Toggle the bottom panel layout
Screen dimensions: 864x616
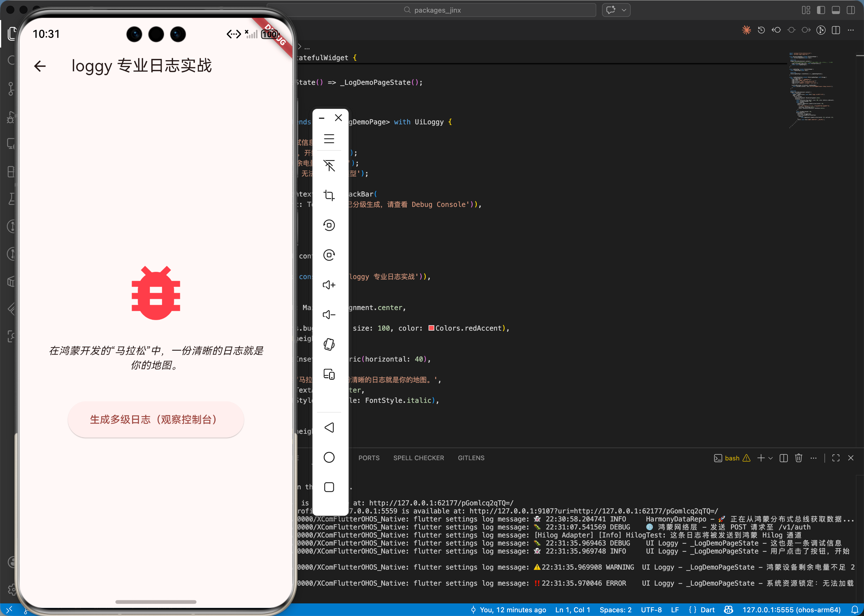tap(836, 10)
